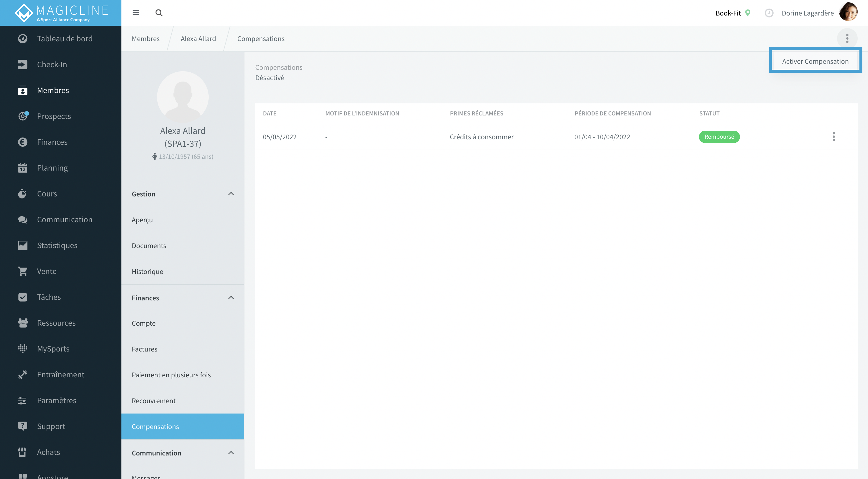Click the Check-In sidebar icon
The width and height of the screenshot is (868, 479).
23,64
